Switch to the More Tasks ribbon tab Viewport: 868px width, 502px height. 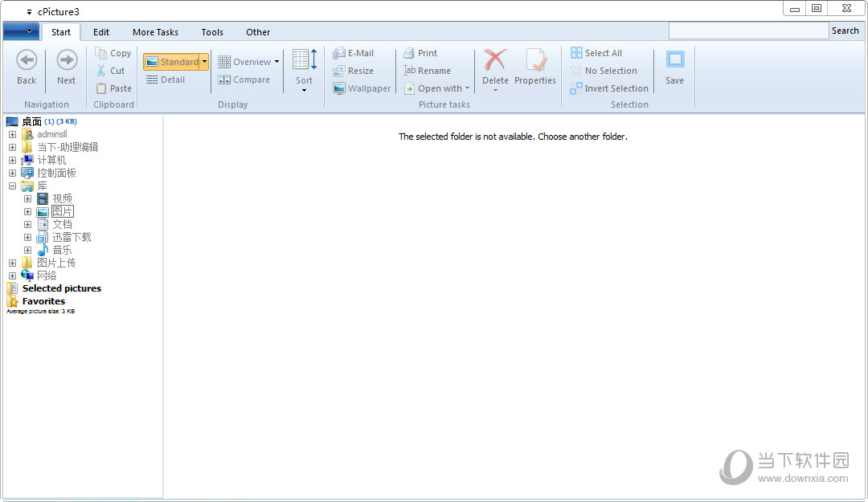point(155,32)
